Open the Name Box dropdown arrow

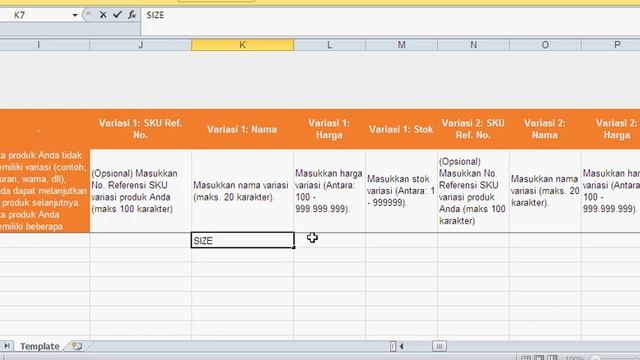(75, 16)
